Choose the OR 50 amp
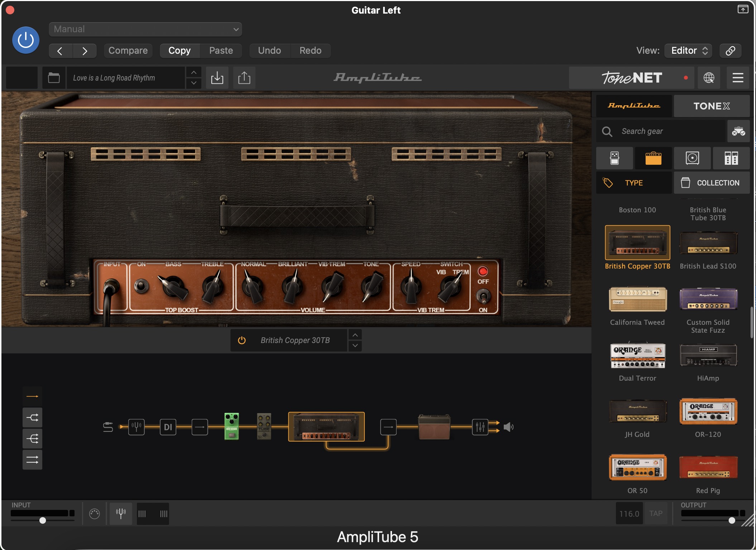Screen dimensions: 756x550 [638, 467]
